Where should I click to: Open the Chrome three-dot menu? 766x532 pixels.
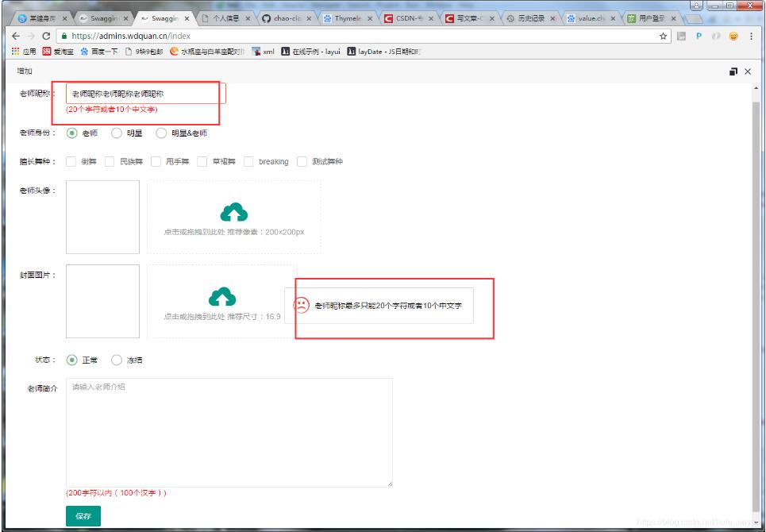(752, 37)
